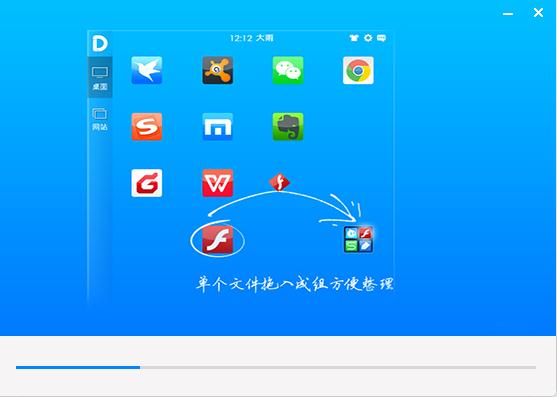557x397 pixels.
Task: Select the circled Flash Player icon
Action: coord(217,240)
